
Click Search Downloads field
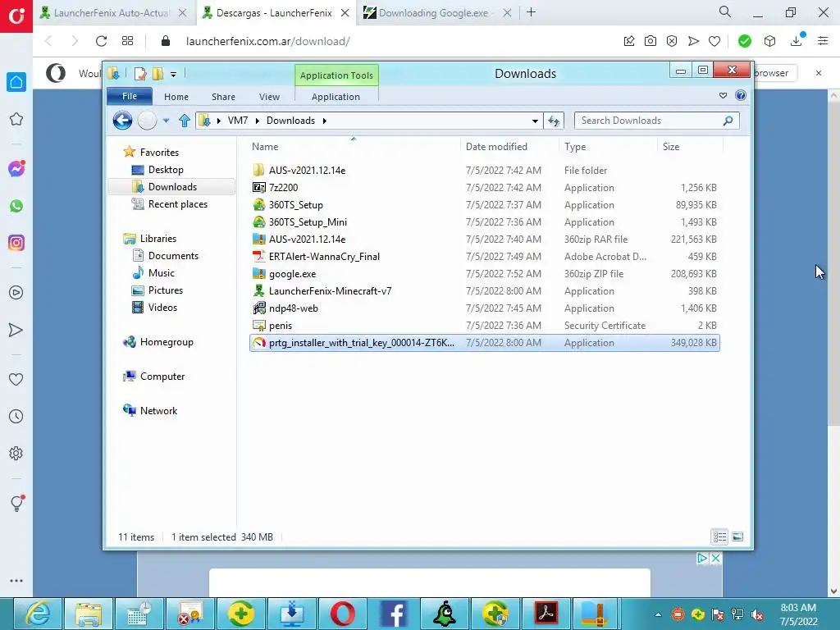[x=656, y=121]
